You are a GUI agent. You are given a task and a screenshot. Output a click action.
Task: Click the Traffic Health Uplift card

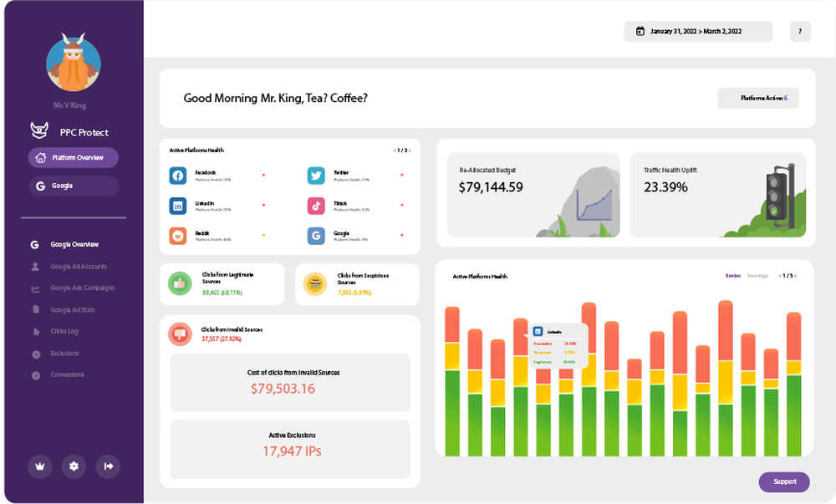pos(717,195)
